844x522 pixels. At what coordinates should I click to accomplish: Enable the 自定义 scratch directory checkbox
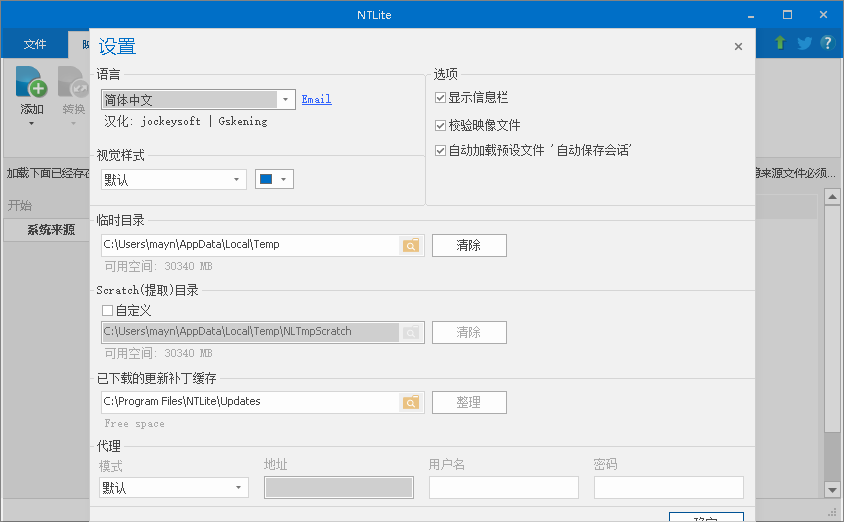[108, 311]
